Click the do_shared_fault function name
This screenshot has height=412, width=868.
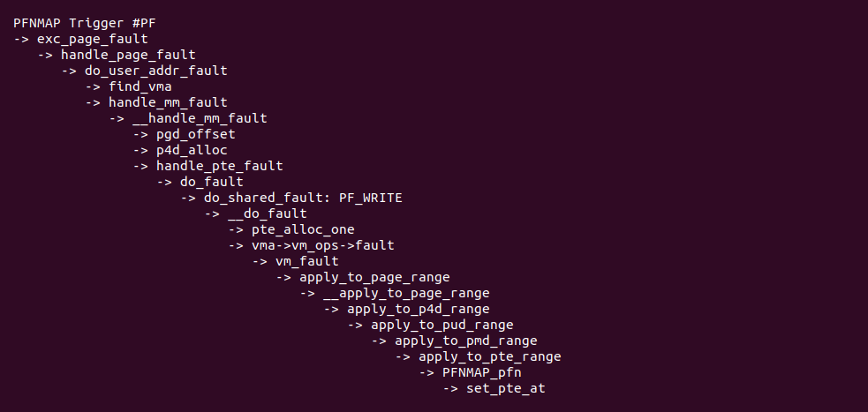[263, 198]
